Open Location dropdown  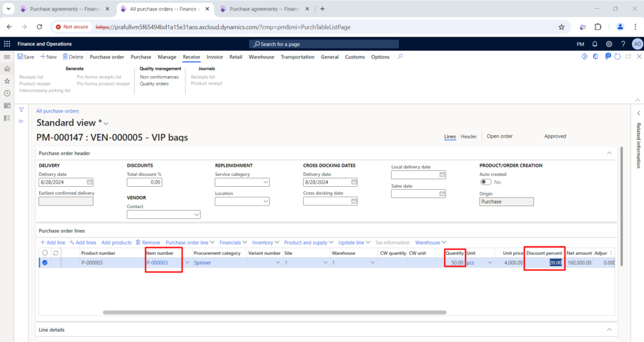tap(266, 201)
